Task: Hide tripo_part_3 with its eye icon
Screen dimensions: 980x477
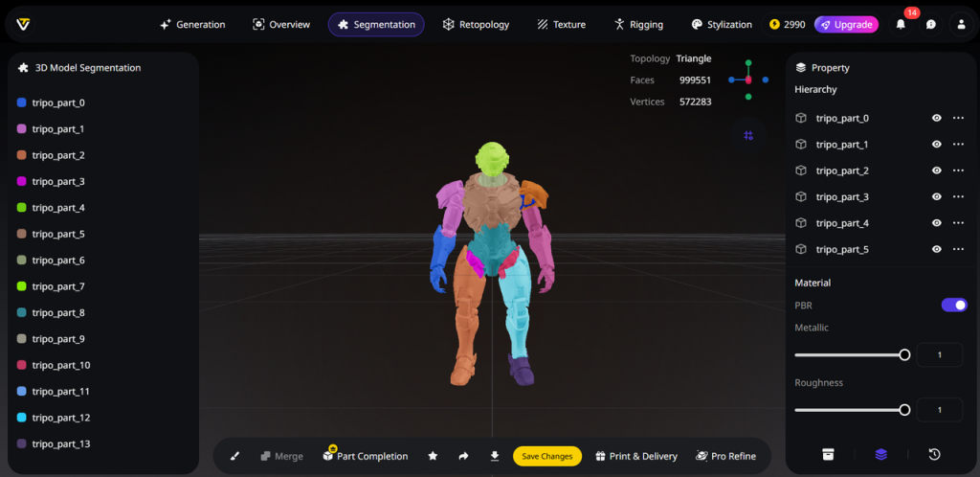Action: tap(937, 197)
